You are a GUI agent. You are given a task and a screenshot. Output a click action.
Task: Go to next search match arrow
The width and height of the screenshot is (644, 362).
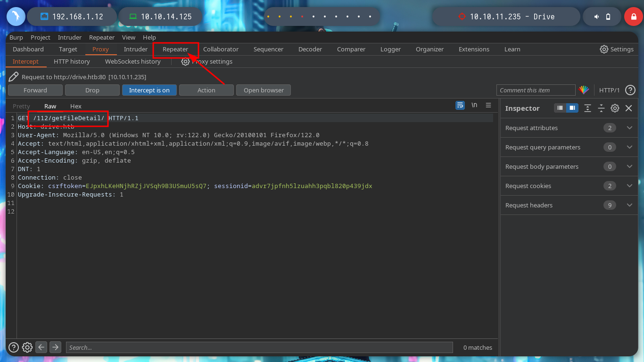pyautogui.click(x=55, y=347)
